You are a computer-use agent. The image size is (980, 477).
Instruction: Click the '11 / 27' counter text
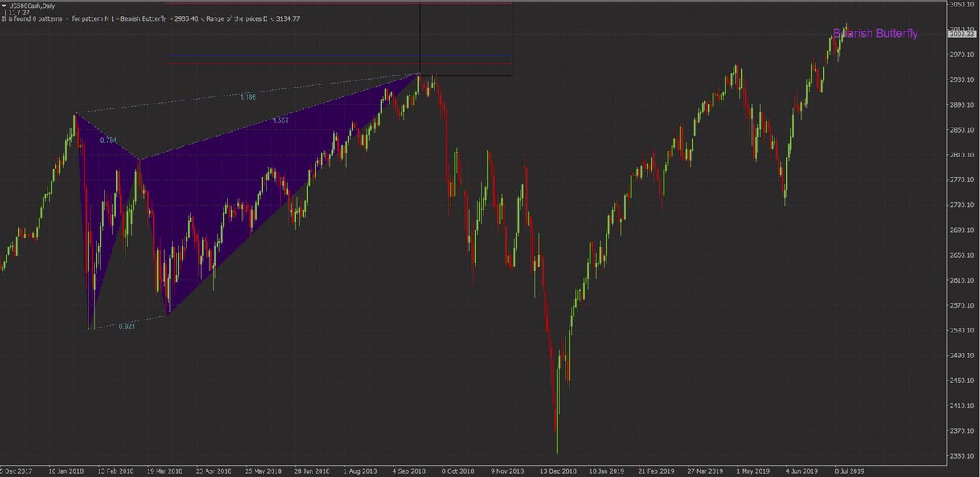(x=19, y=12)
